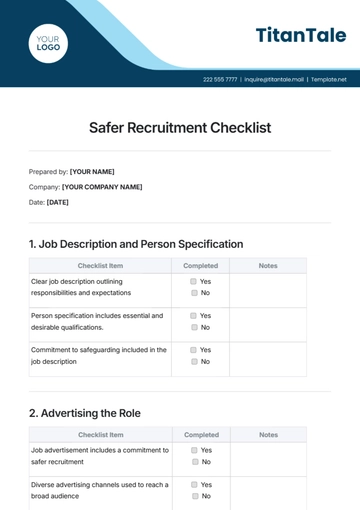Screen dimensions: 360x510
Task: Click text 'Diverse advertising channels used to reach'
Action: [97, 484]
